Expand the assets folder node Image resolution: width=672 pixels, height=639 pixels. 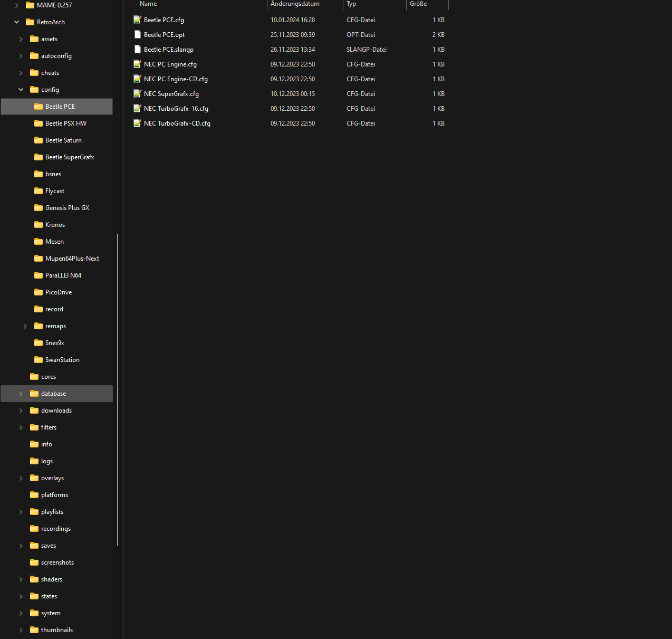[21, 39]
